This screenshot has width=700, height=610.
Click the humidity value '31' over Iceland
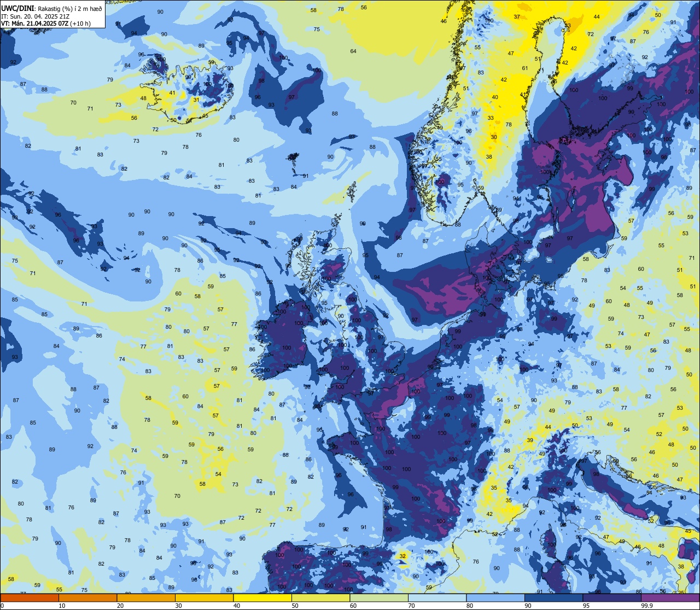pyautogui.click(x=196, y=100)
